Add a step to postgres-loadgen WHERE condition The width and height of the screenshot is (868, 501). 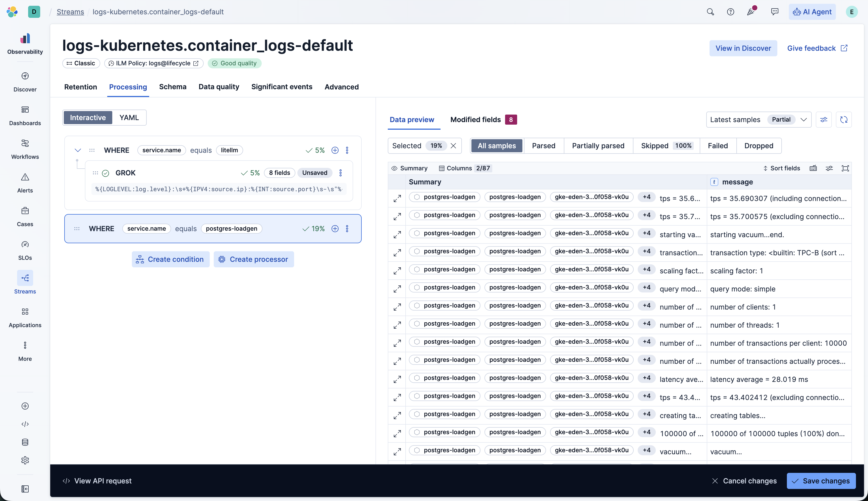tap(335, 229)
